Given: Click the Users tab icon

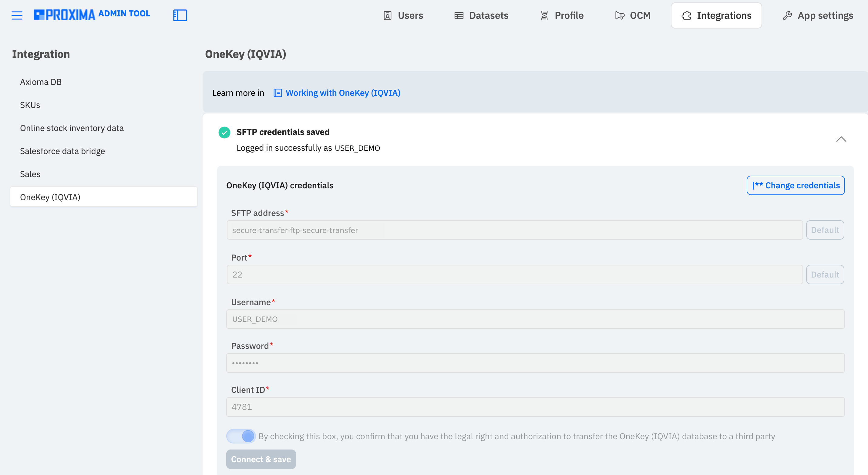Looking at the screenshot, I should click(388, 15).
